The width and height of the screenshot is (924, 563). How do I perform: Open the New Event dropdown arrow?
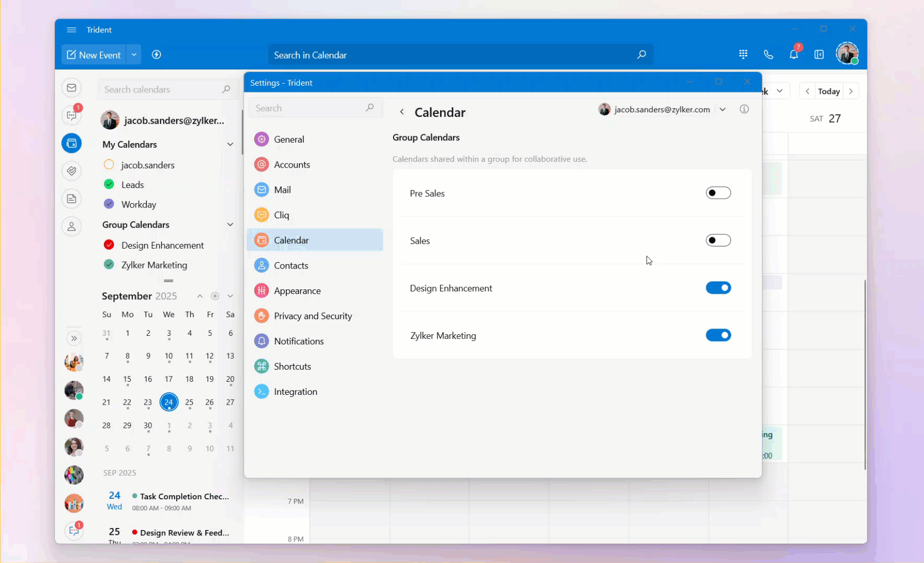tap(134, 55)
